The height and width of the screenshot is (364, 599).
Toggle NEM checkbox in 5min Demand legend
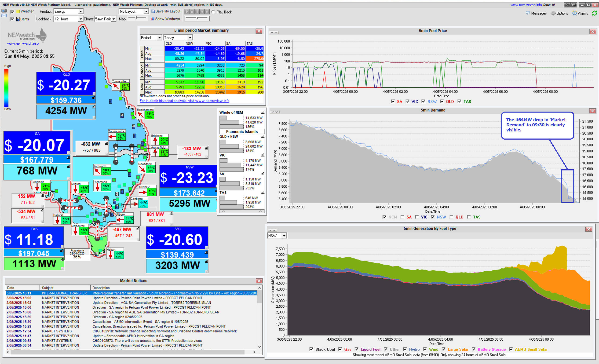[x=384, y=217]
